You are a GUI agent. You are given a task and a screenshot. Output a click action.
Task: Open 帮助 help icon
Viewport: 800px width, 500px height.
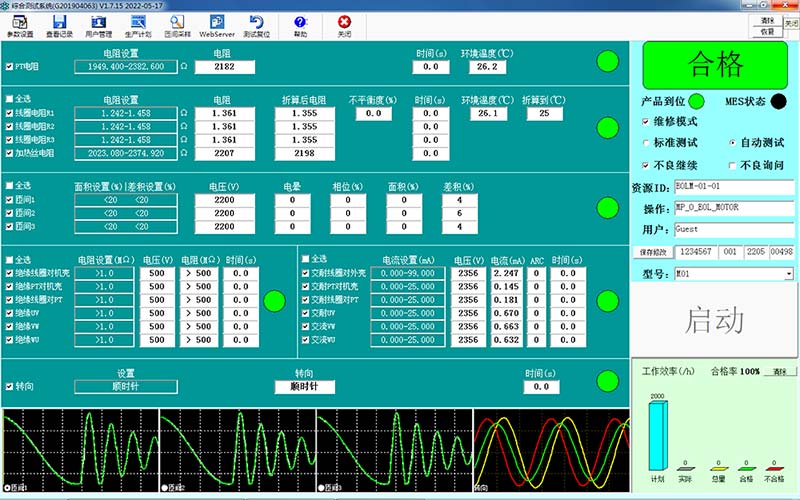click(x=300, y=24)
